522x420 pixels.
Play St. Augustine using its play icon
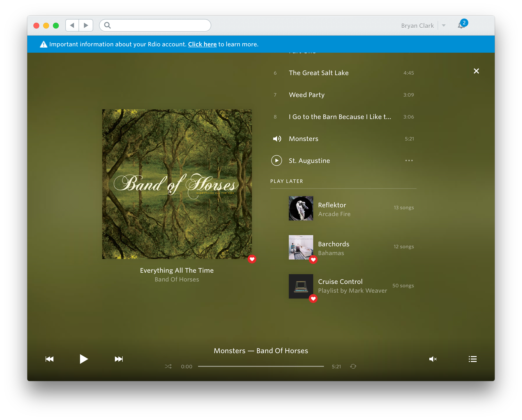coord(277,160)
